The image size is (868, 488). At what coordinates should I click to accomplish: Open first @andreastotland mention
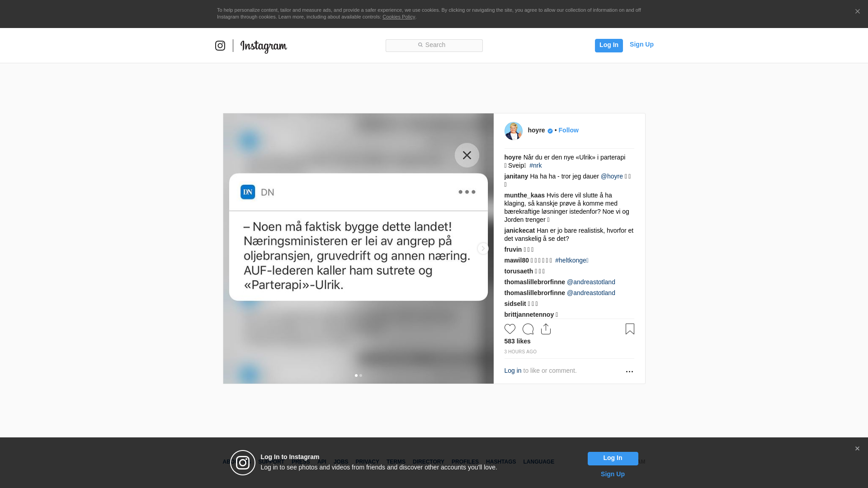(x=591, y=282)
